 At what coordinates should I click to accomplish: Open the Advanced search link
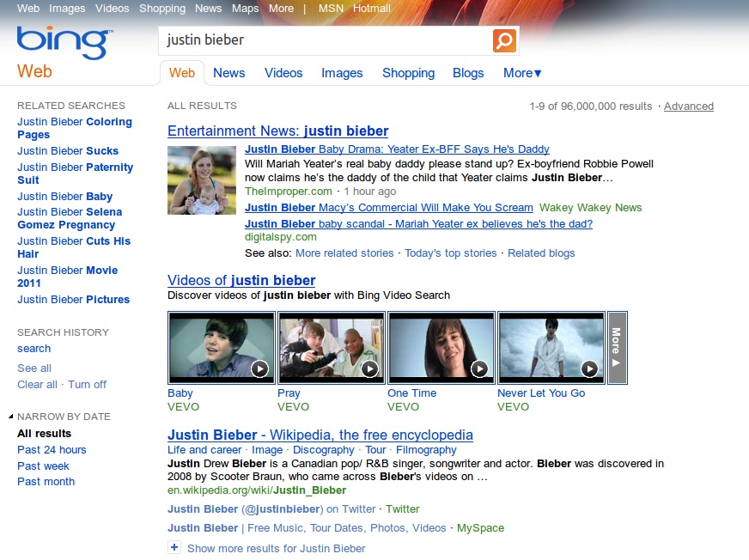689,107
